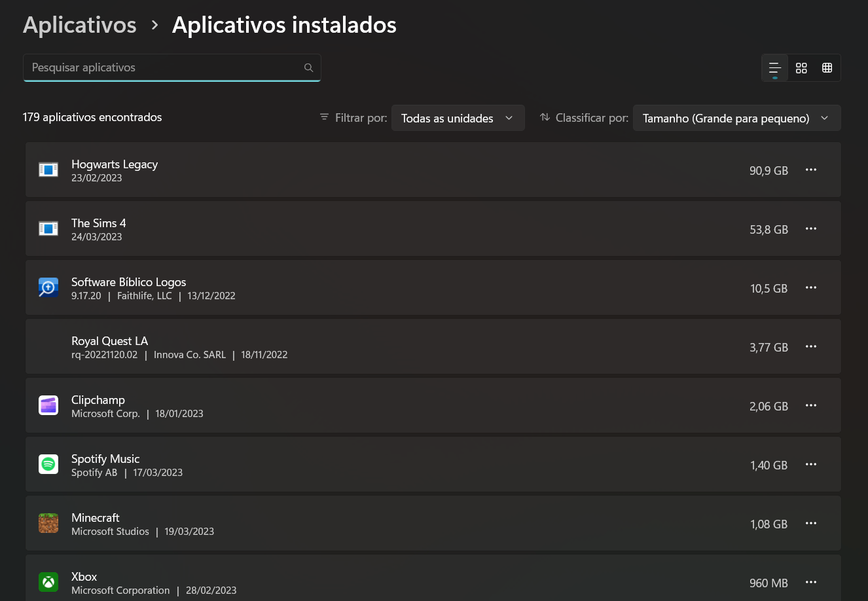Click the 1,40 GB size value
The image size is (868, 601).
[x=769, y=465]
